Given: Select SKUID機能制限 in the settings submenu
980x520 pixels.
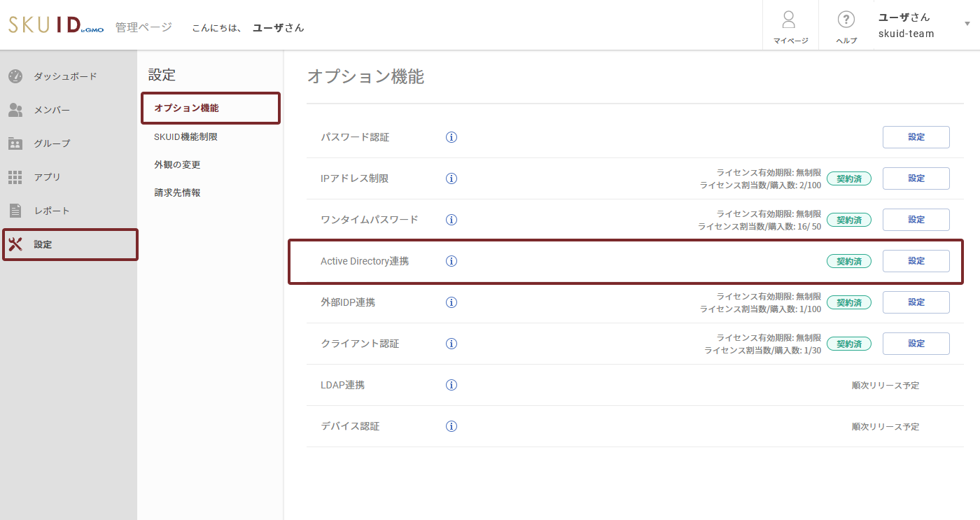Looking at the screenshot, I should pyautogui.click(x=185, y=137).
